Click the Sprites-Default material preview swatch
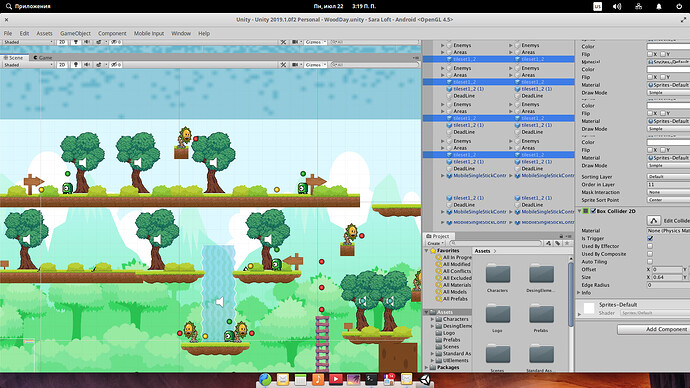The height and width of the screenshot is (388, 690). 589,308
